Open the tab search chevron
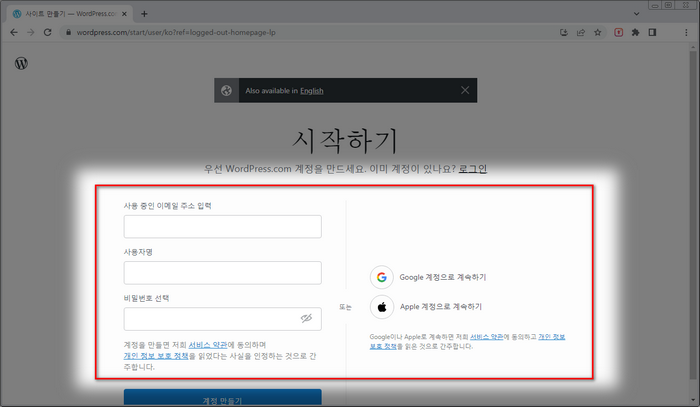 click(637, 14)
